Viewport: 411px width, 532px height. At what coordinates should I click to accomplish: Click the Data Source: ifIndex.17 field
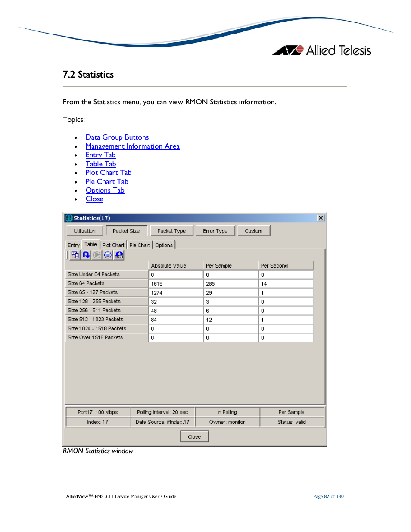click(x=162, y=422)
